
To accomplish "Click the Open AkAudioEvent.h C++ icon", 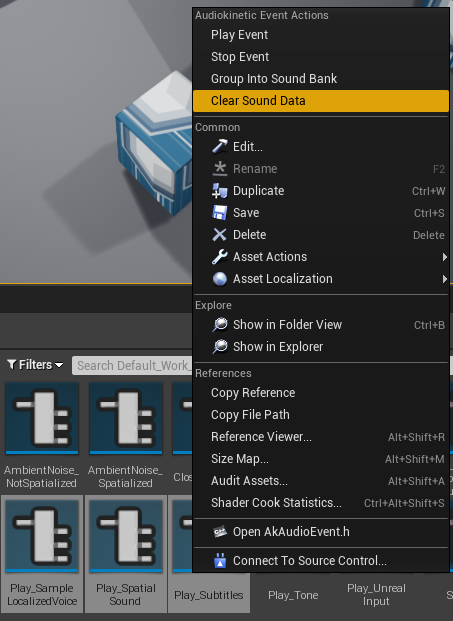I will click(x=220, y=532).
